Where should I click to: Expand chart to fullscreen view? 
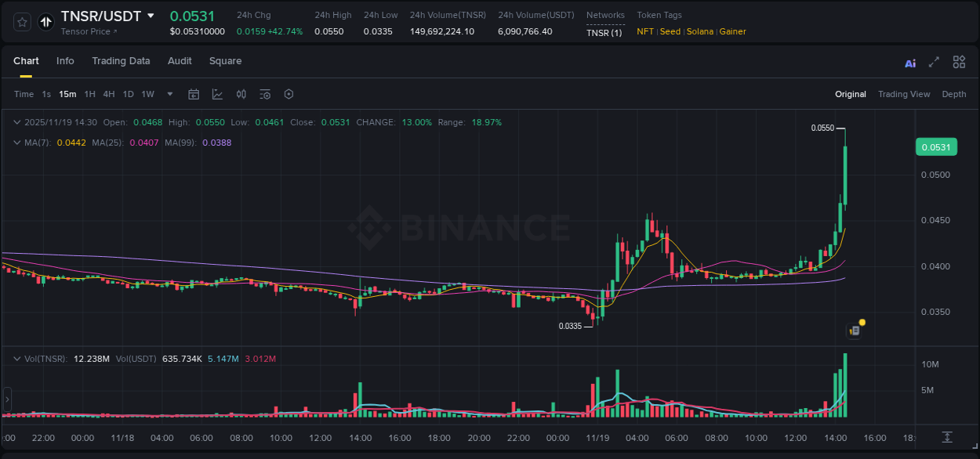pyautogui.click(x=934, y=61)
